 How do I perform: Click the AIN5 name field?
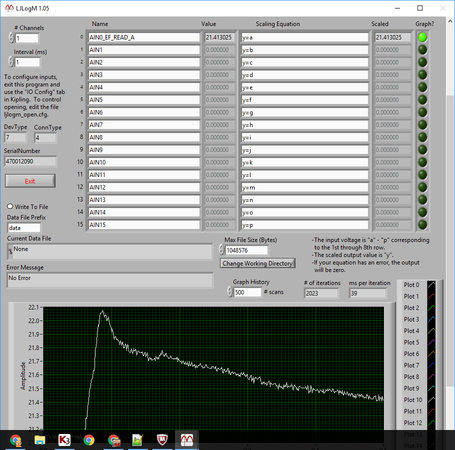coord(144,100)
